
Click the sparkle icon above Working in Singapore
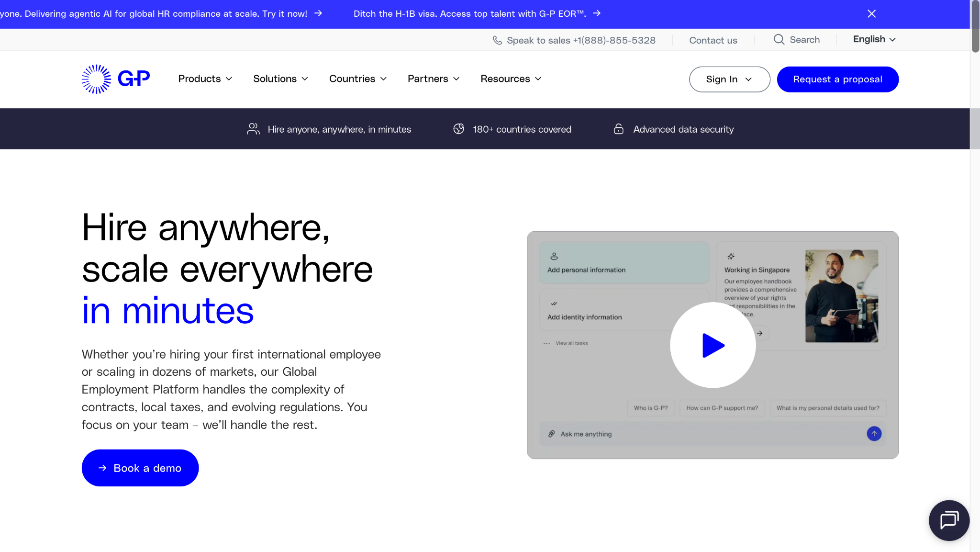click(731, 256)
